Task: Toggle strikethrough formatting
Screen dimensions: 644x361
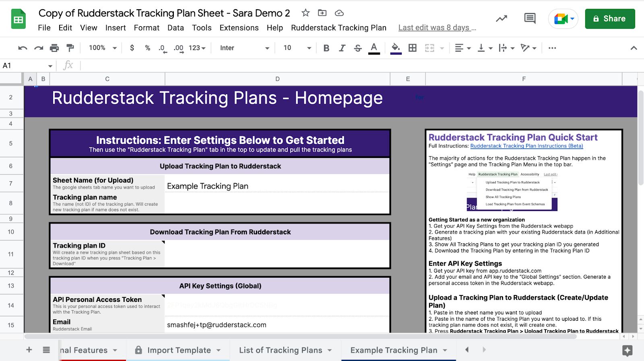Action: click(x=358, y=48)
